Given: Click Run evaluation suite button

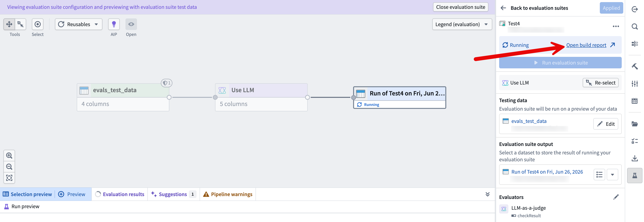Looking at the screenshot, I should 560,63.
